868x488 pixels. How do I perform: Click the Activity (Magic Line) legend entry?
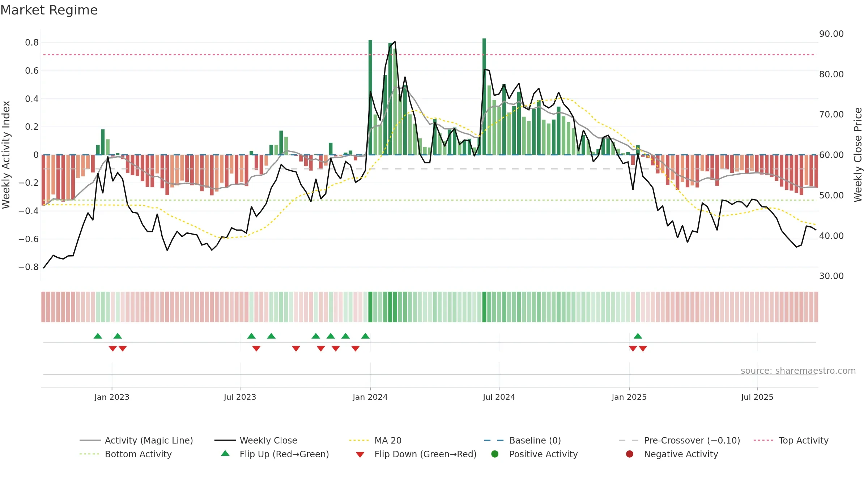[136, 440]
